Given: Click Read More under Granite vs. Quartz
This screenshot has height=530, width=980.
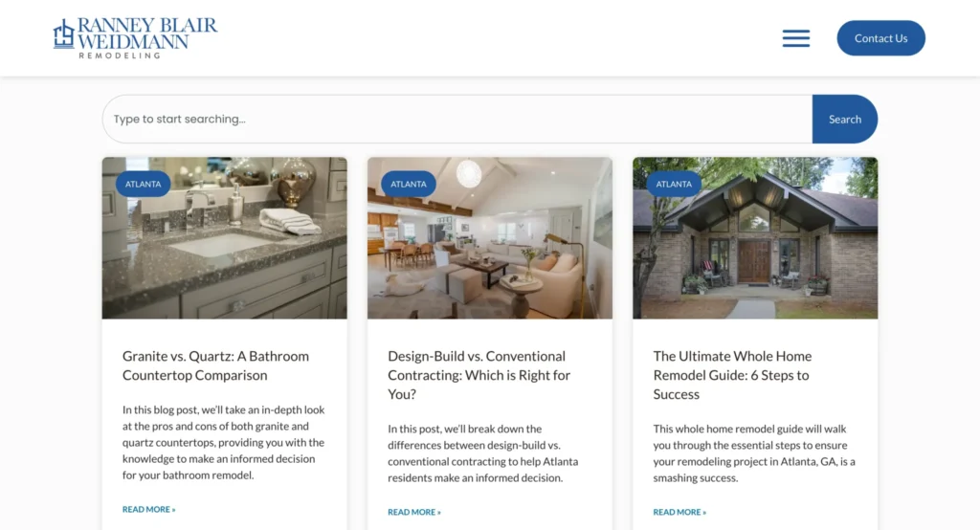Looking at the screenshot, I should tap(148, 510).
